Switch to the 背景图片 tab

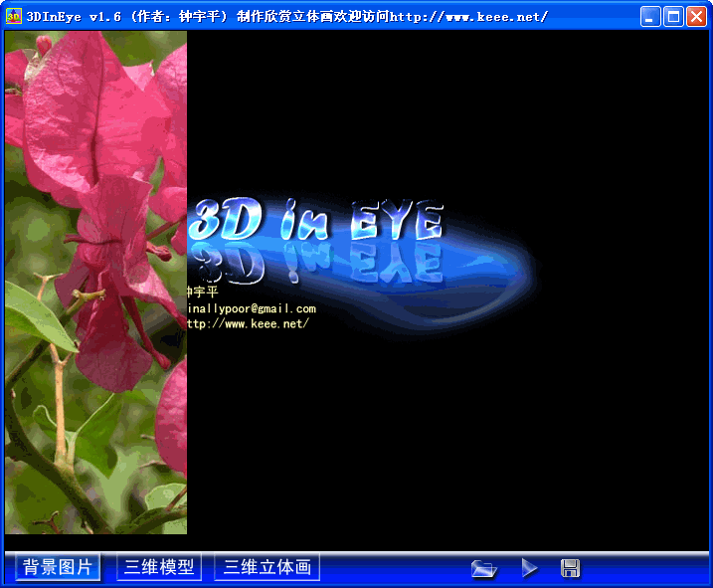[x=58, y=567]
